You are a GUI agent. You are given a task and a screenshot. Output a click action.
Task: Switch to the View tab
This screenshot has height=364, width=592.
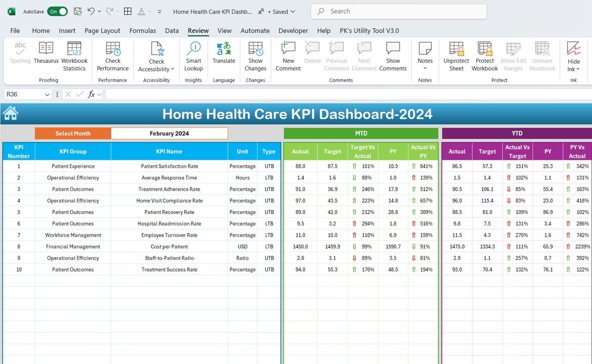pos(224,30)
